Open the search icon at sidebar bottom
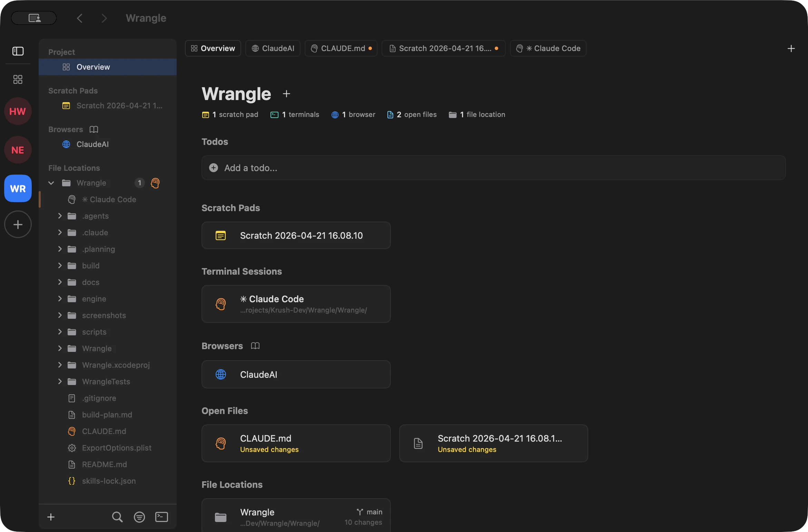808x532 pixels. [x=117, y=516]
